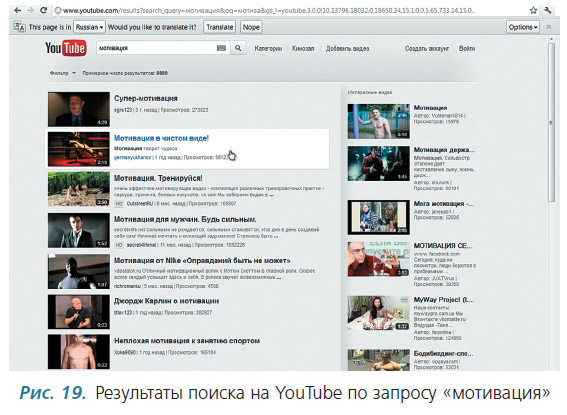
Task: Open the Джордж Карлин video thumbnail
Action: coord(79,312)
